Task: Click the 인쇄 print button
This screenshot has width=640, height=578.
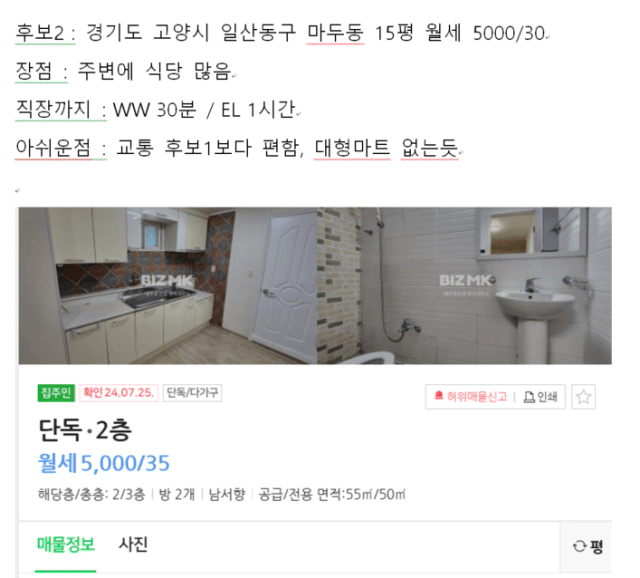Action: click(x=540, y=397)
